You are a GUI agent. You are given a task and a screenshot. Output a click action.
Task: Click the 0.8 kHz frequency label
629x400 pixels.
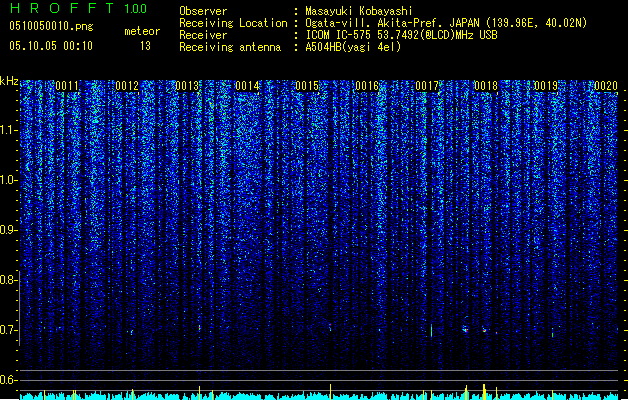[8, 280]
